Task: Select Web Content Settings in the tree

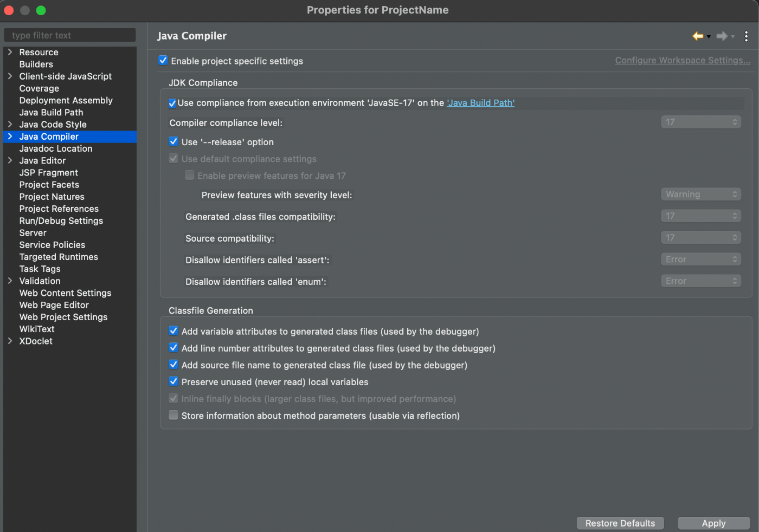Action: coord(66,293)
